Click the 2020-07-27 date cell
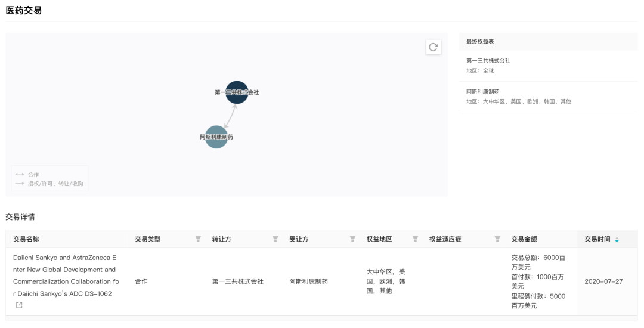This screenshot has width=644, height=328. (603, 281)
